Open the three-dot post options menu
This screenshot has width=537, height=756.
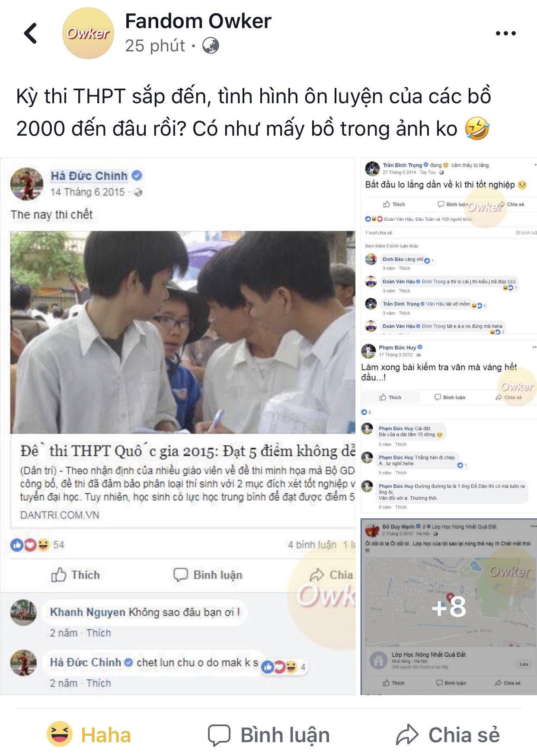tap(505, 33)
